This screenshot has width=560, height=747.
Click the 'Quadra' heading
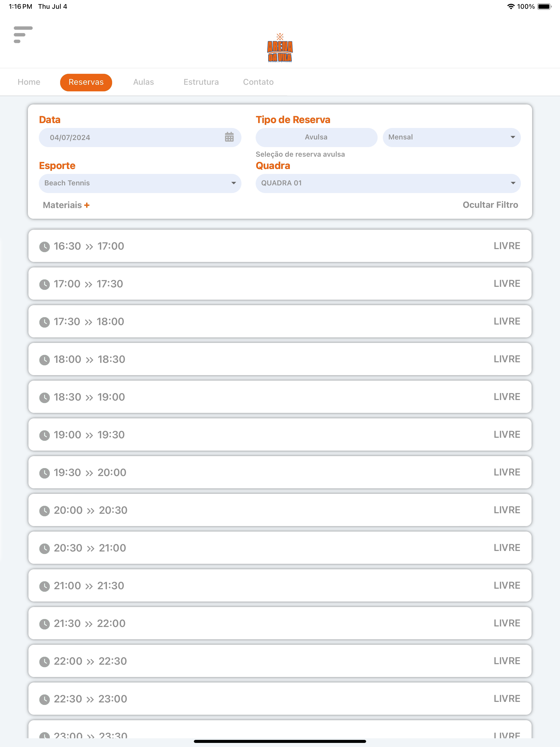tap(273, 165)
